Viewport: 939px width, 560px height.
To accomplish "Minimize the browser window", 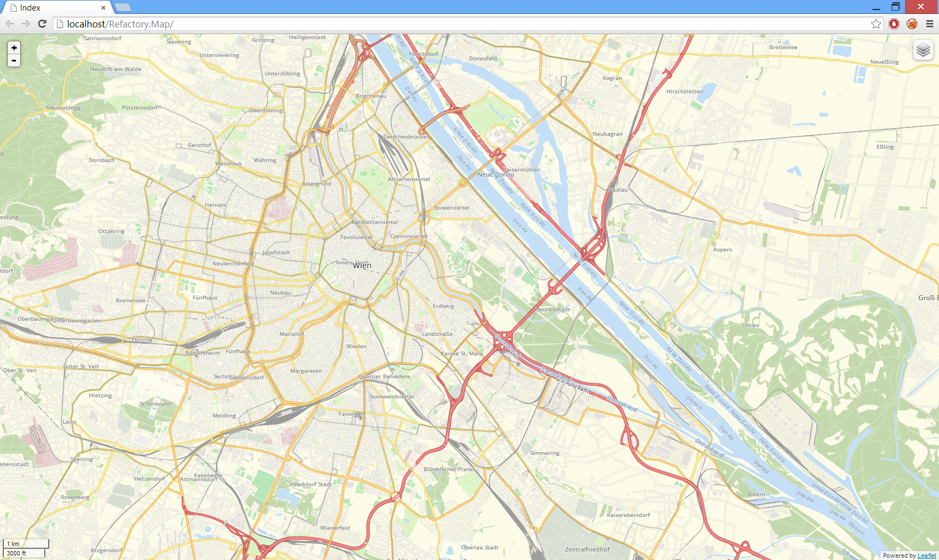I will coord(876,7).
